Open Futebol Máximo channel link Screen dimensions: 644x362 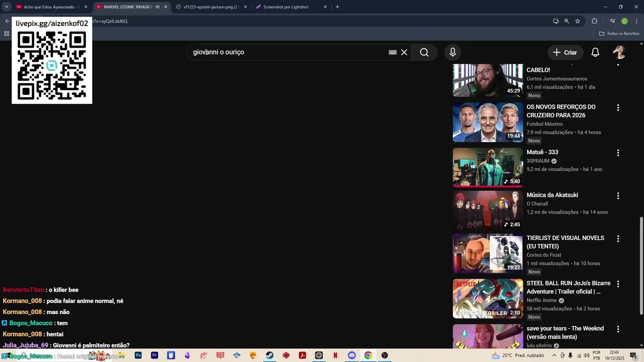click(x=544, y=124)
